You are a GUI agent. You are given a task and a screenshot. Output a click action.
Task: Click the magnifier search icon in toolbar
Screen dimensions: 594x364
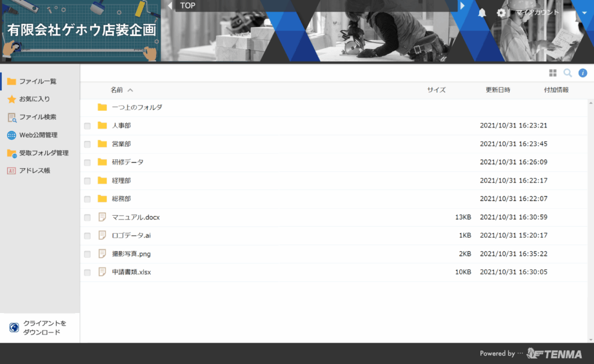point(568,73)
